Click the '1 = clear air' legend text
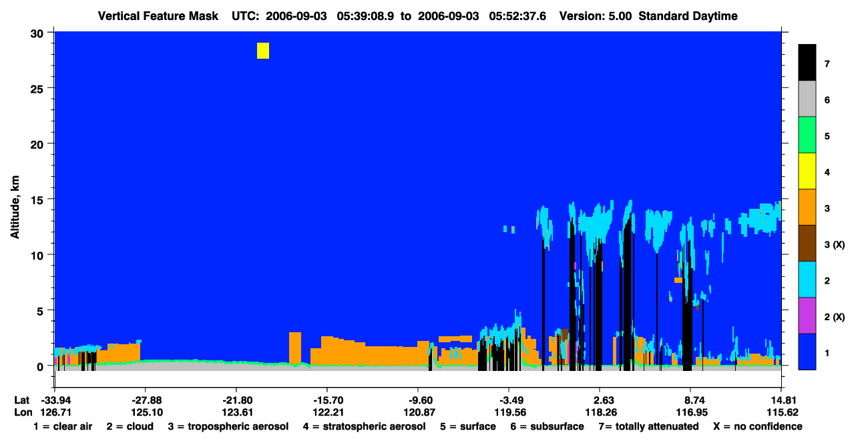This screenshot has height=445, width=868. click(63, 426)
